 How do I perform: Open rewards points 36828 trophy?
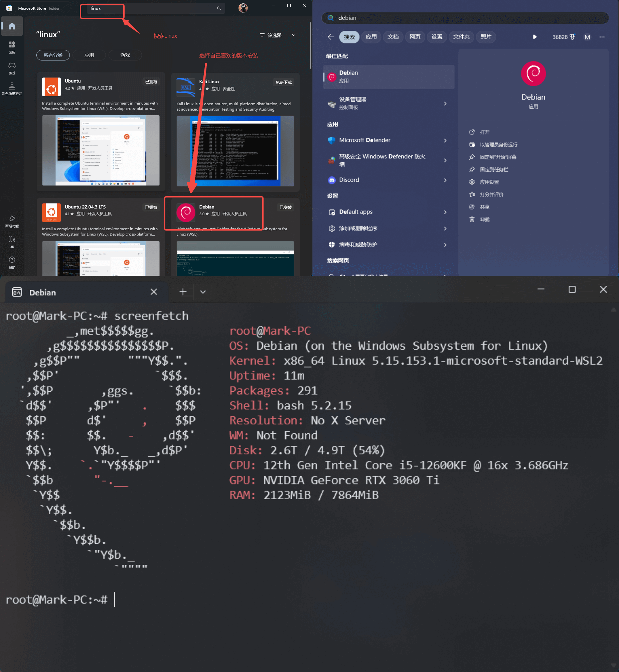(564, 37)
